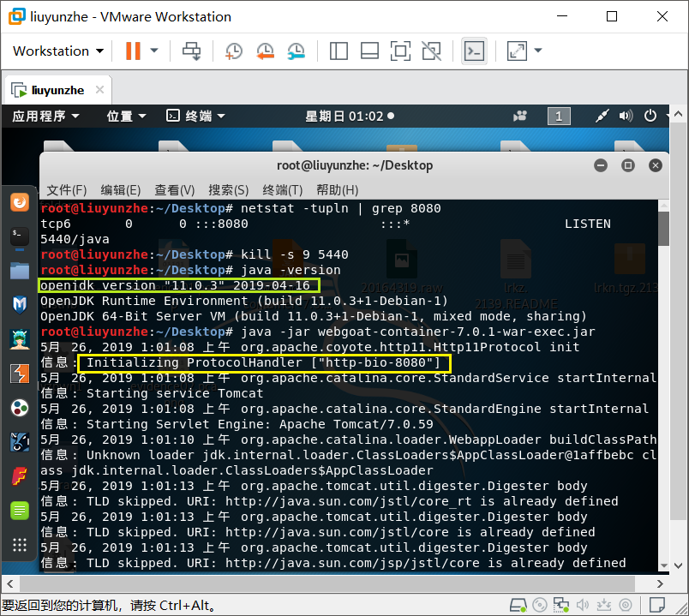Image resolution: width=689 pixels, height=616 pixels.
Task: Minimize the root@liuyunzhe terminal window
Action: [601, 165]
